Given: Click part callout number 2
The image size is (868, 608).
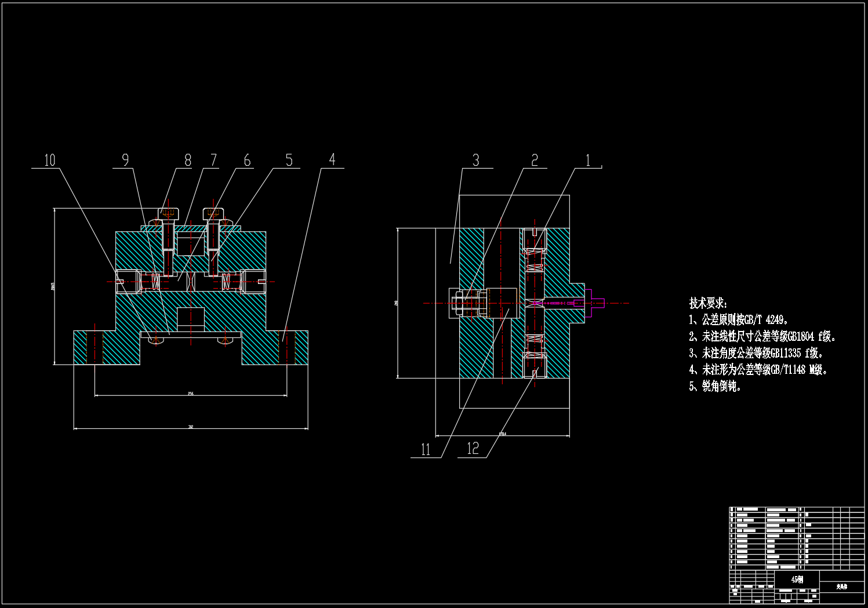Looking at the screenshot, I should click(535, 160).
